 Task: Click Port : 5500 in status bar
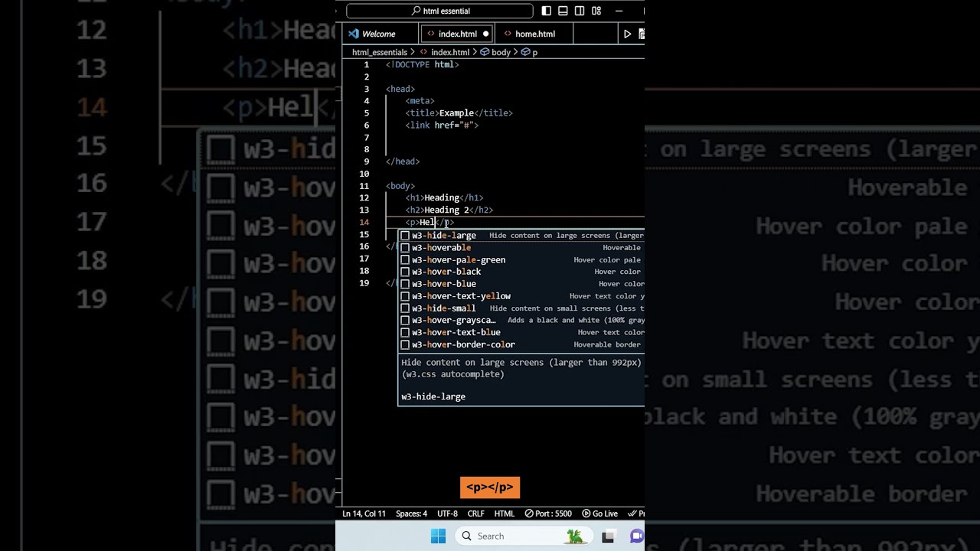click(x=548, y=514)
